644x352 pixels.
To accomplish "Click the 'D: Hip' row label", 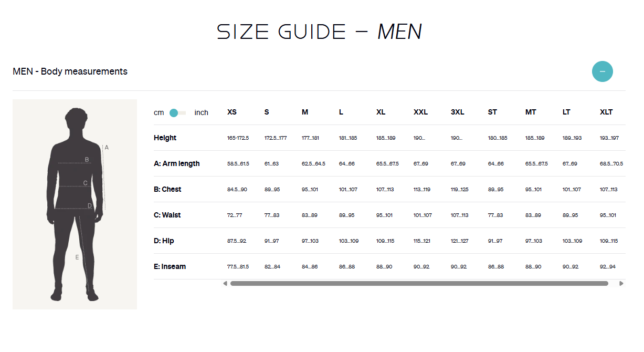I will [164, 241].
